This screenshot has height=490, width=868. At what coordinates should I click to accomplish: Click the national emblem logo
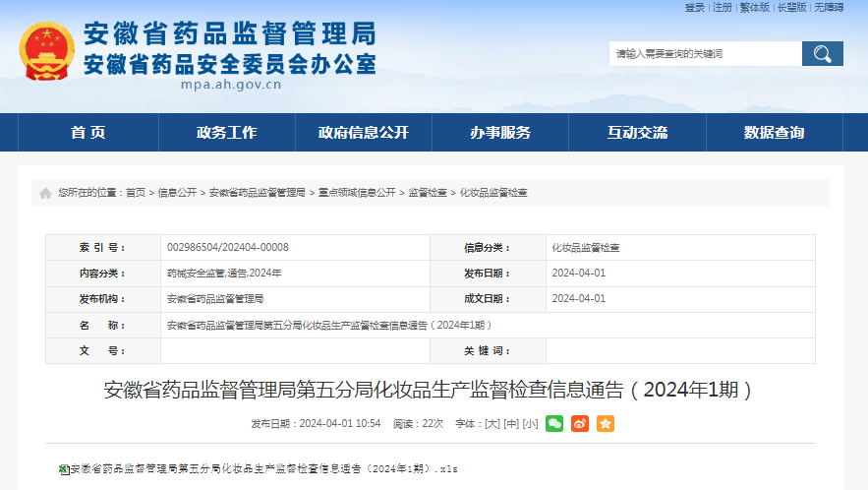point(46,51)
